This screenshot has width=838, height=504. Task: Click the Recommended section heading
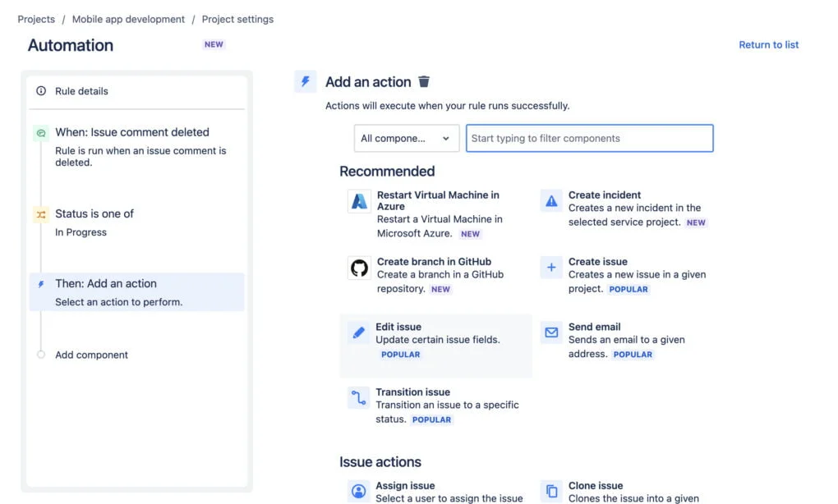tap(387, 172)
